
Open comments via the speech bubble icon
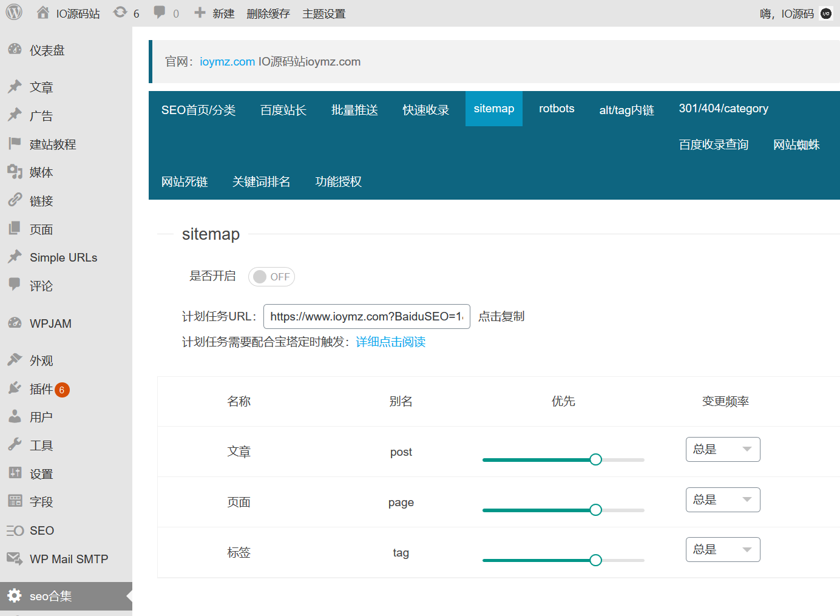[158, 13]
